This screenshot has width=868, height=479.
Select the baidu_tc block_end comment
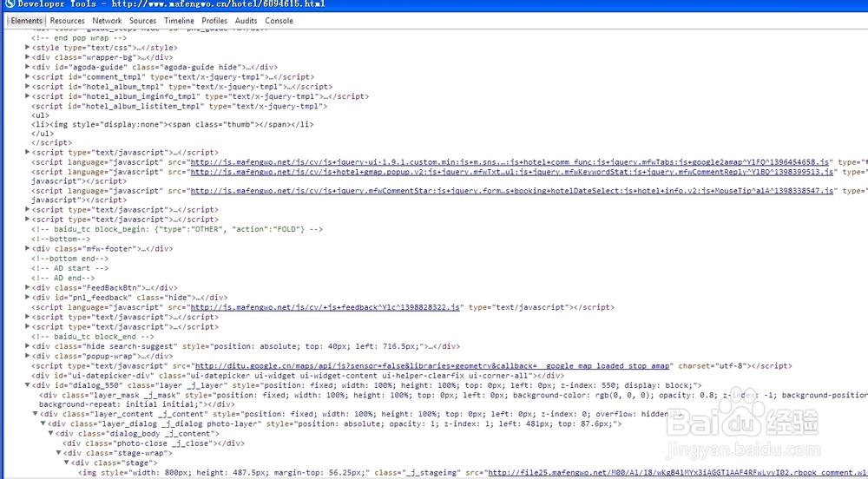click(x=93, y=337)
